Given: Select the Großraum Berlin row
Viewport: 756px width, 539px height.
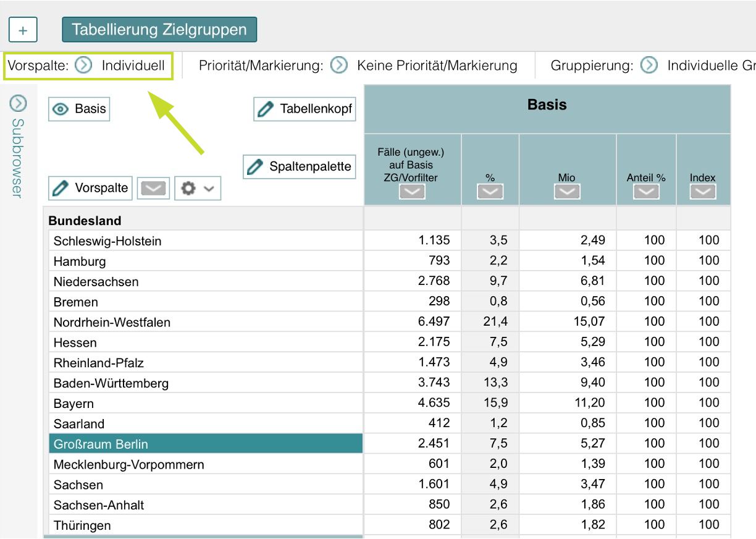Looking at the screenshot, I should [x=205, y=444].
